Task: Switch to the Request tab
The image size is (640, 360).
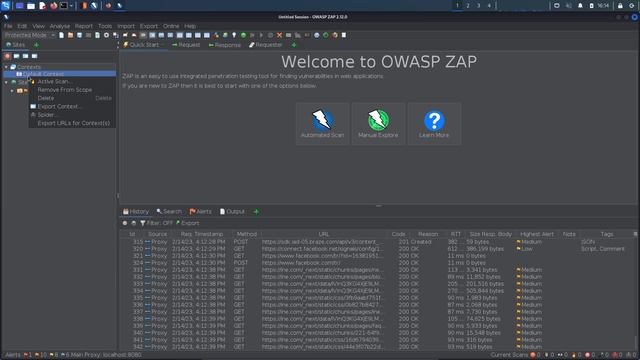Action: [186, 45]
